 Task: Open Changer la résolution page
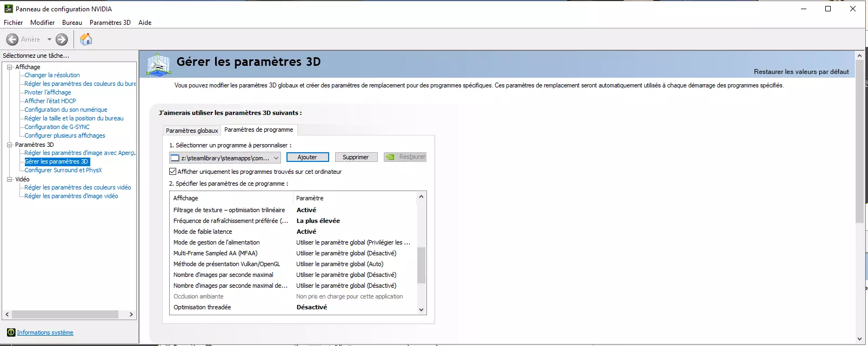(52, 75)
